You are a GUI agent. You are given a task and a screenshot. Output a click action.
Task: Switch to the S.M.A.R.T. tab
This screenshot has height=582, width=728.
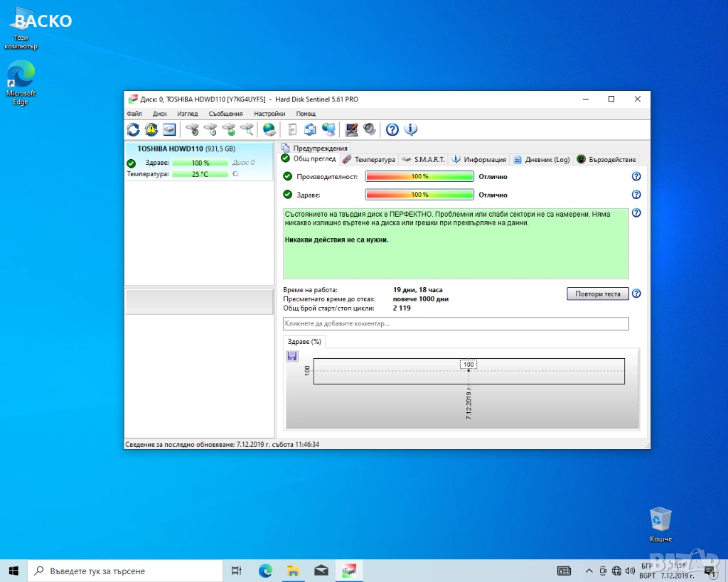click(423, 159)
